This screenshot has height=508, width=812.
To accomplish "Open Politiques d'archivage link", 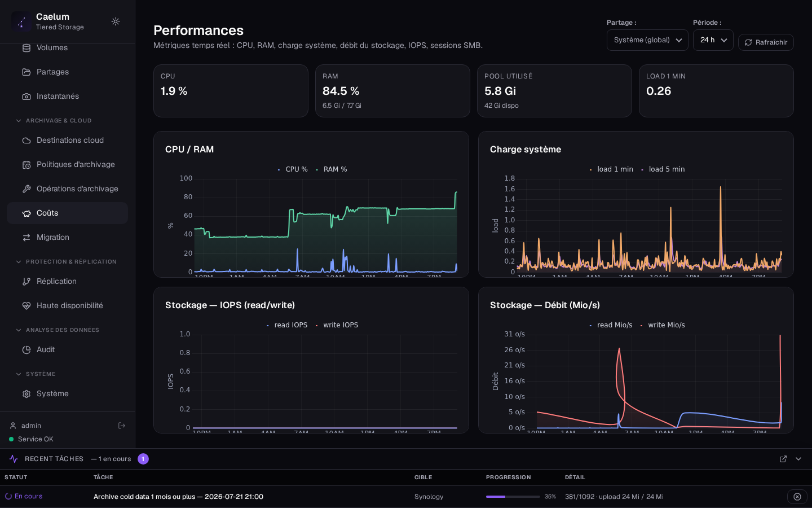I will point(67,165).
